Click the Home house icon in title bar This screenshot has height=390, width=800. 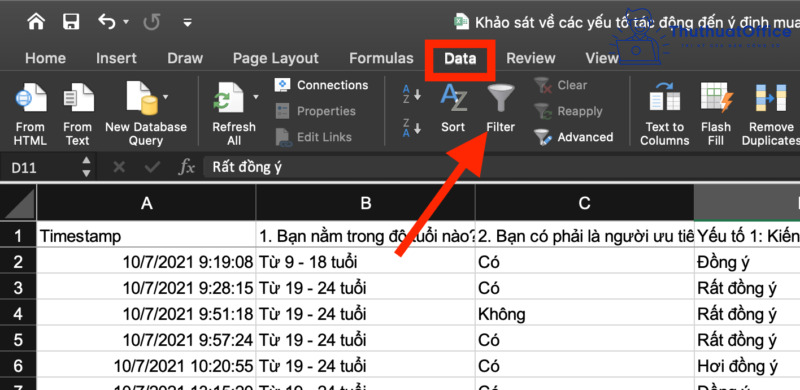36,22
